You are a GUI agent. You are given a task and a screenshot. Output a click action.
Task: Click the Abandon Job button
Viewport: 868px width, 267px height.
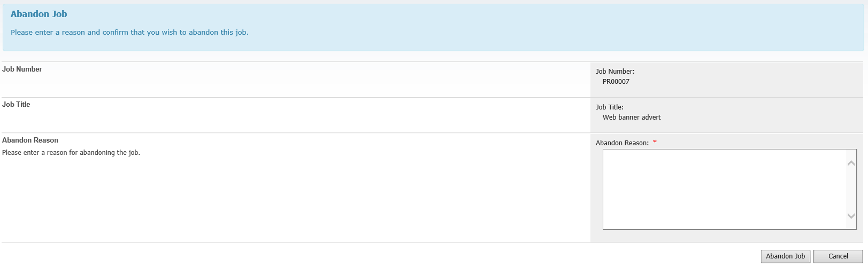point(785,256)
